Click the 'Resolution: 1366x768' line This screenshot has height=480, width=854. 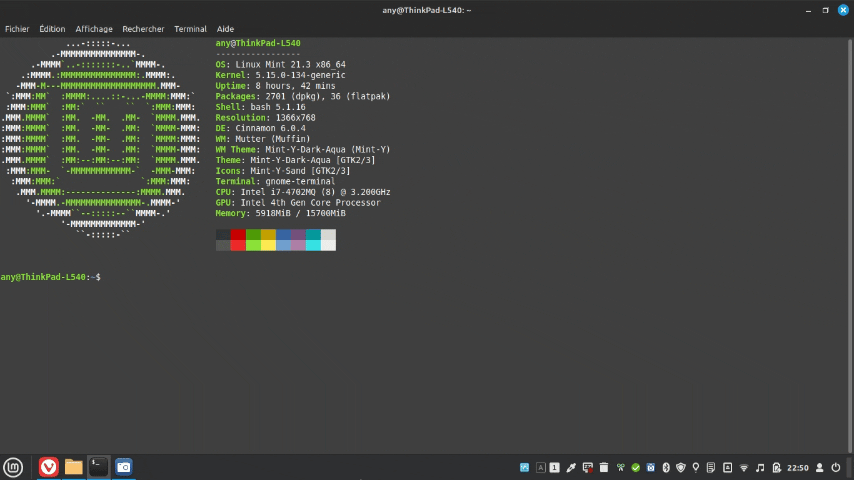click(265, 118)
